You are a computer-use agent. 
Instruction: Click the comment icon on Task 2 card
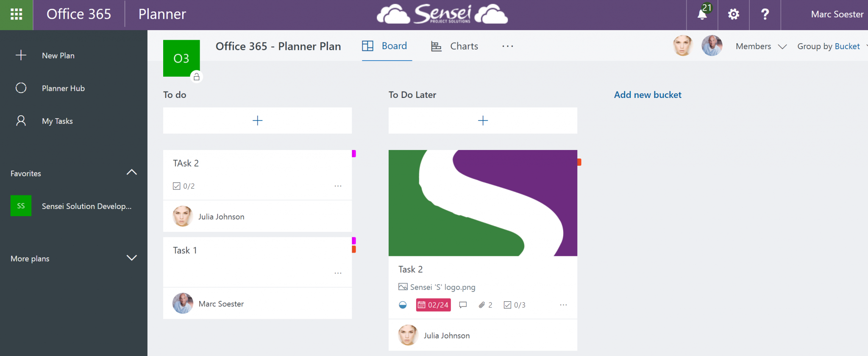(463, 305)
